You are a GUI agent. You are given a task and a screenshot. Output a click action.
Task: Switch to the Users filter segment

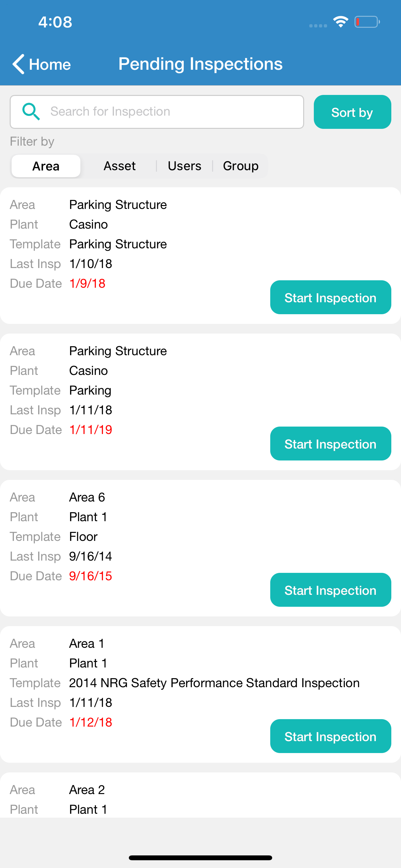click(184, 166)
